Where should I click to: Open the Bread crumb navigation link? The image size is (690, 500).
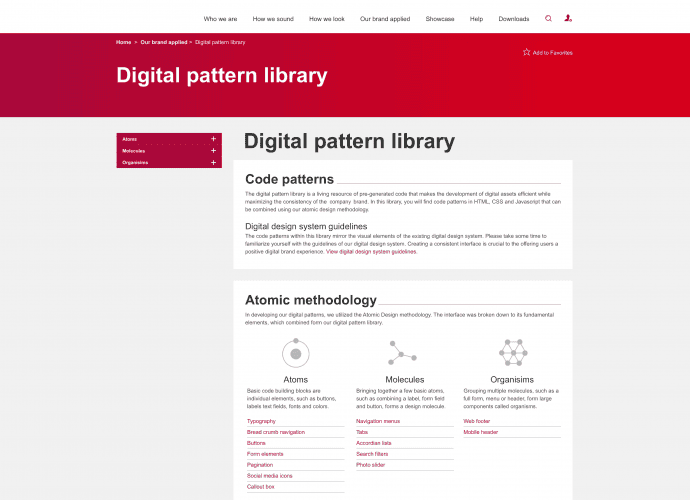coord(275,432)
